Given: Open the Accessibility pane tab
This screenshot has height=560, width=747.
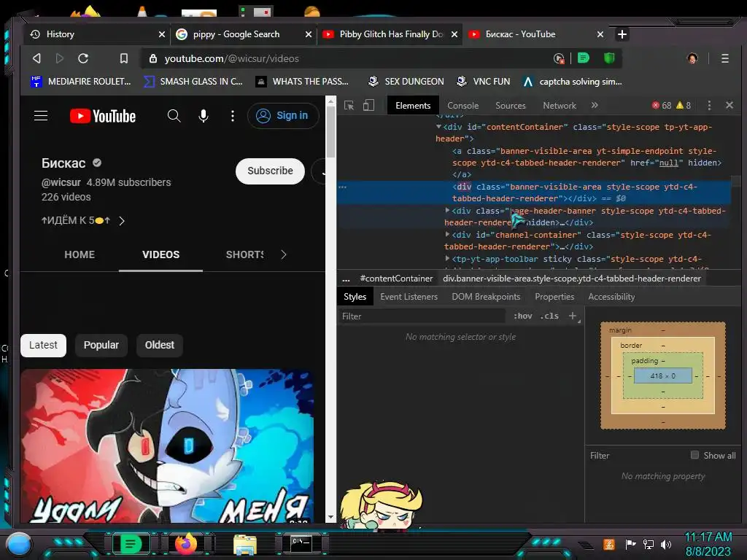Looking at the screenshot, I should click(x=611, y=297).
